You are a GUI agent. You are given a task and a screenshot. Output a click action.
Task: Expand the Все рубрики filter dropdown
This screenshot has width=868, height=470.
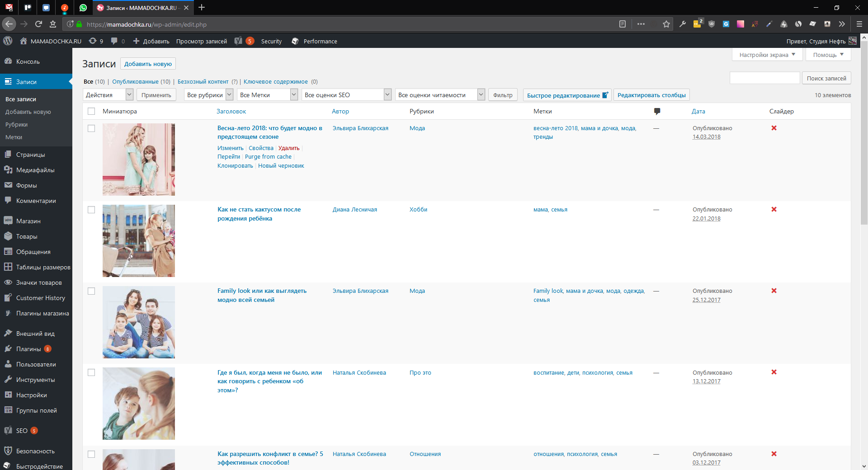tap(208, 95)
